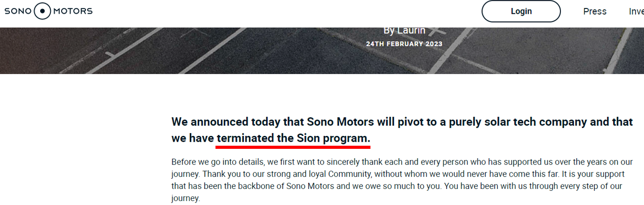Click underlined phrase terminated the Sion program

coord(293,138)
